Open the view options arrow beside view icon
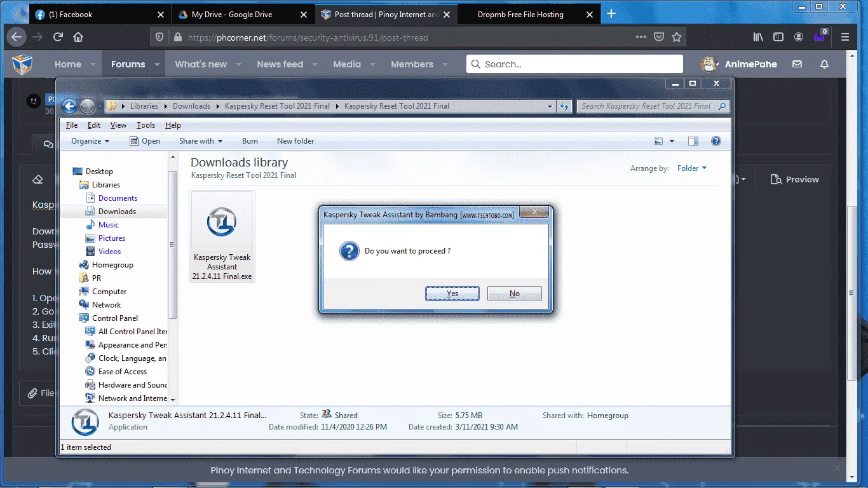868x488 pixels. (x=672, y=141)
